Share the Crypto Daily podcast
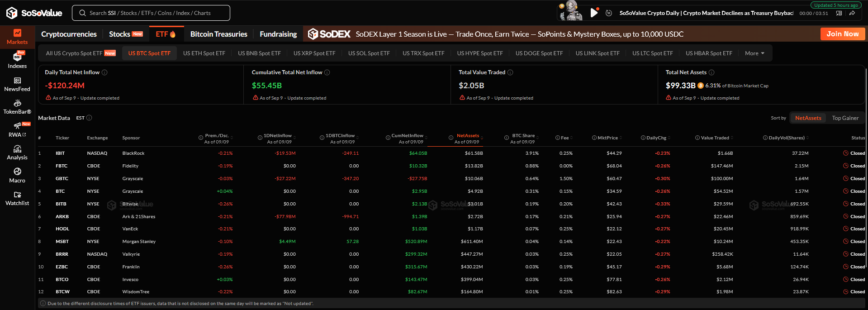Screen dimensions: 868x310 coord(852,13)
